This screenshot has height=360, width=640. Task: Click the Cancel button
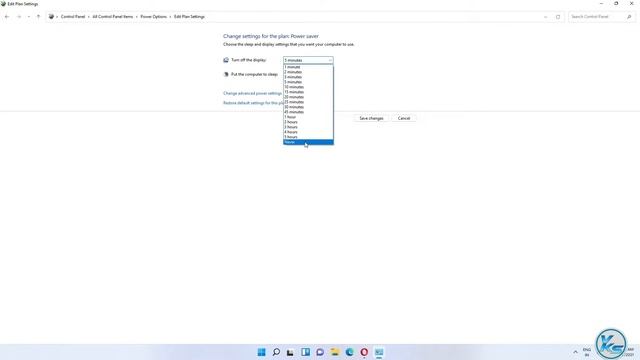click(x=404, y=118)
